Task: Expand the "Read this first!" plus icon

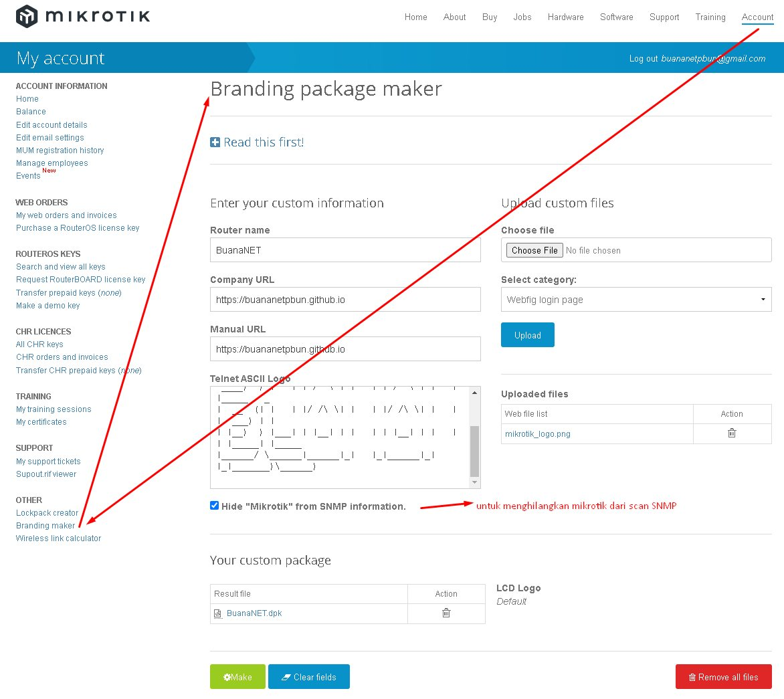Action: [214, 142]
